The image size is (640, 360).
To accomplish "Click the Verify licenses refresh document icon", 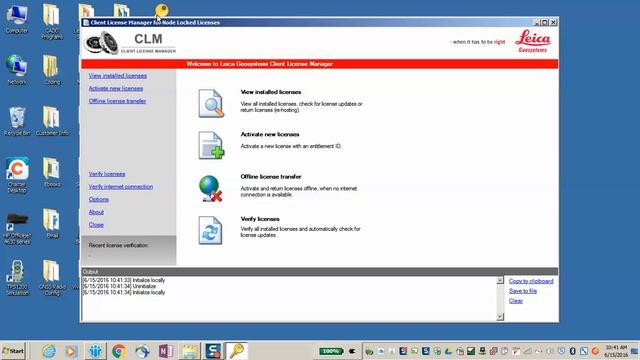I will click(210, 231).
